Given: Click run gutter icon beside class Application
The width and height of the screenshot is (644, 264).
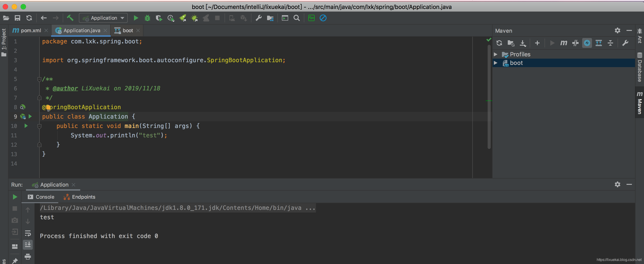Looking at the screenshot, I should [x=30, y=116].
